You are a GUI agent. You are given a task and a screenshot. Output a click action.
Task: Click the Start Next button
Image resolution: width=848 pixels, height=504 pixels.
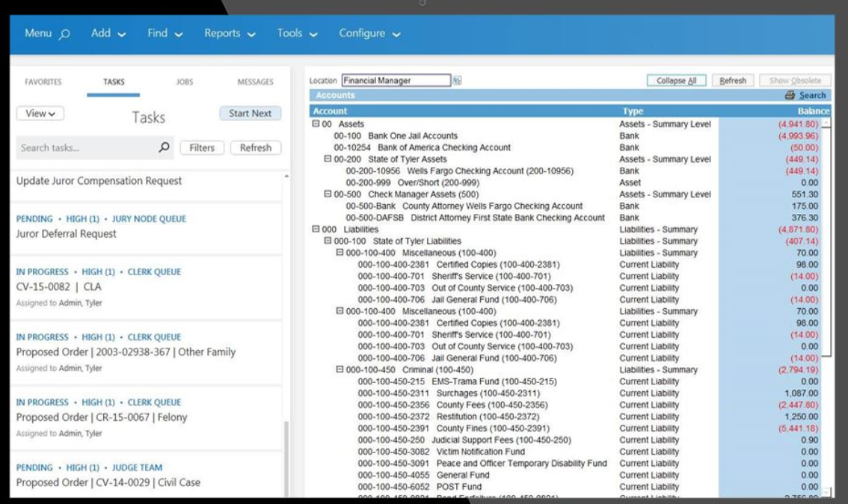click(x=250, y=114)
